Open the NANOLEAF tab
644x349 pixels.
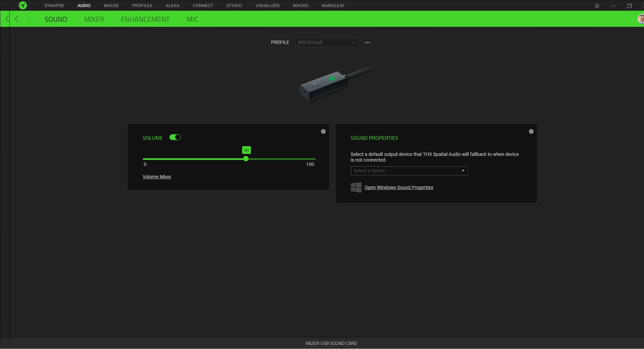[333, 6]
